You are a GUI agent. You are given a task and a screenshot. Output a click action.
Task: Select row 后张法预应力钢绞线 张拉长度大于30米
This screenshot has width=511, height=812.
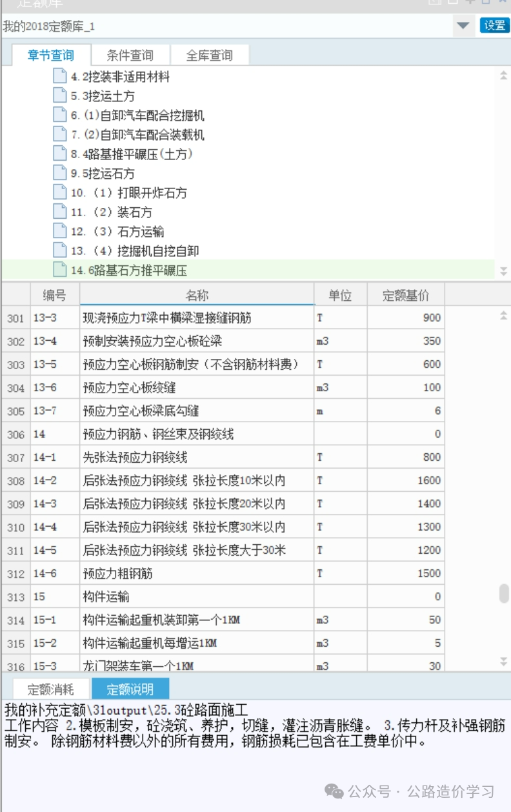tap(223, 550)
